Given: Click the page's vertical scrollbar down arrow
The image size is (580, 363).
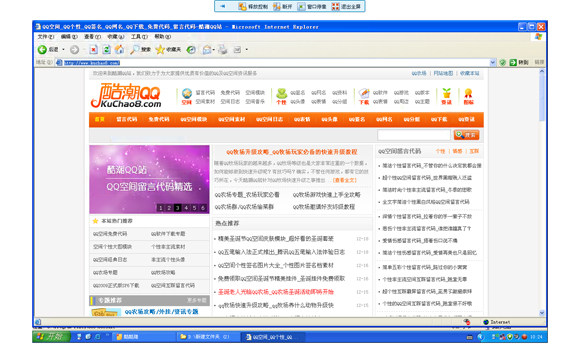Looking at the screenshot, I should coord(542,313).
